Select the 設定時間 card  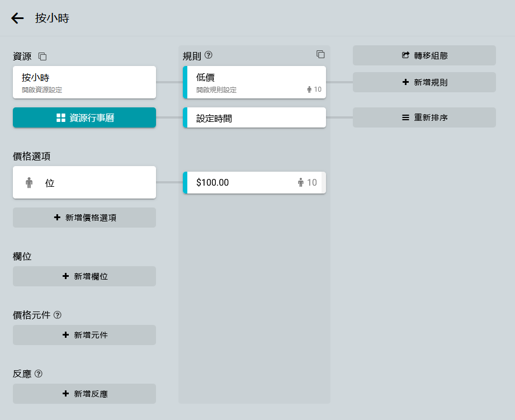pyautogui.click(x=254, y=117)
